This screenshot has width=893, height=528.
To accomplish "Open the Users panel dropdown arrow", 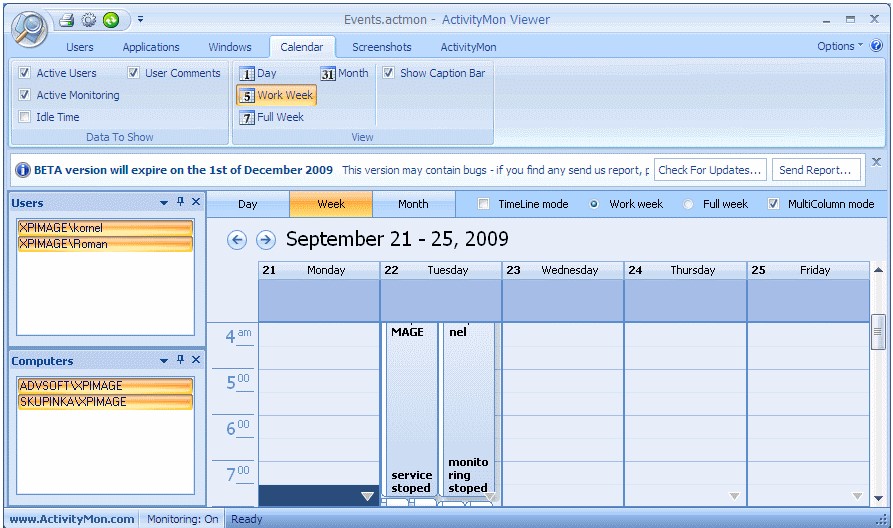I will pyautogui.click(x=164, y=203).
